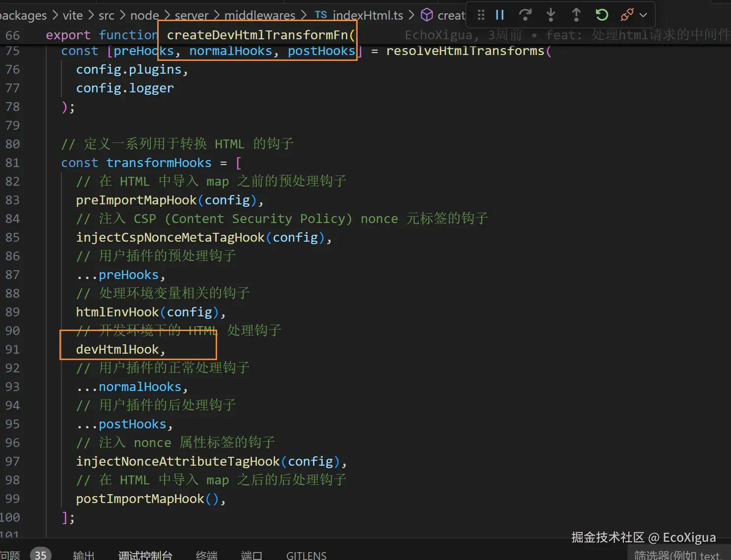Image resolution: width=731 pixels, height=560 pixels.
Task: Click ...postHooks on line 95
Action: pos(121,424)
